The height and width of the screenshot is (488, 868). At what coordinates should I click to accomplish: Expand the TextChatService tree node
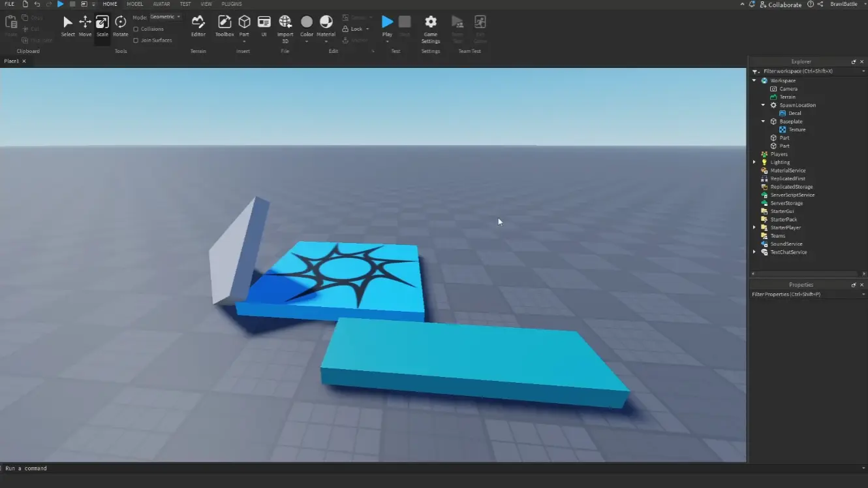pos(754,252)
